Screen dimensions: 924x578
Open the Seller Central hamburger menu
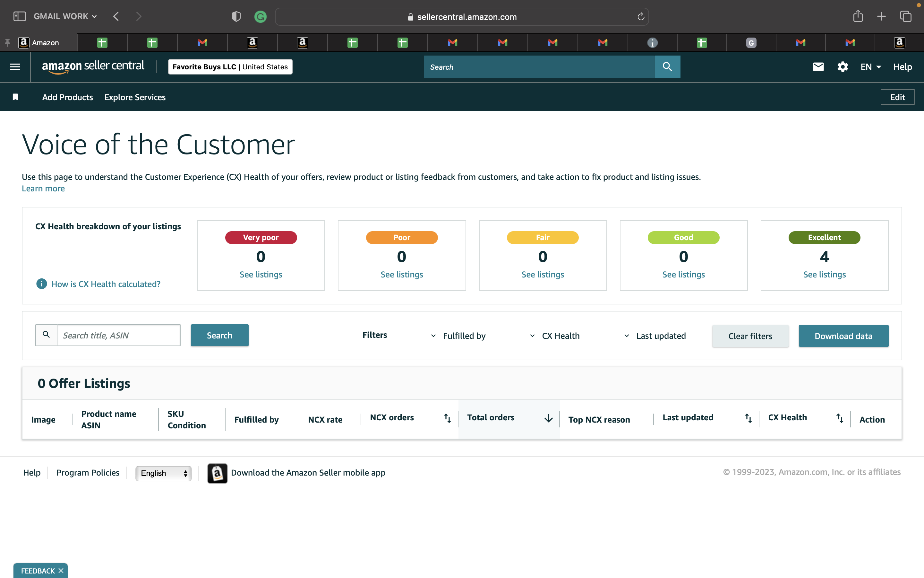tap(15, 67)
